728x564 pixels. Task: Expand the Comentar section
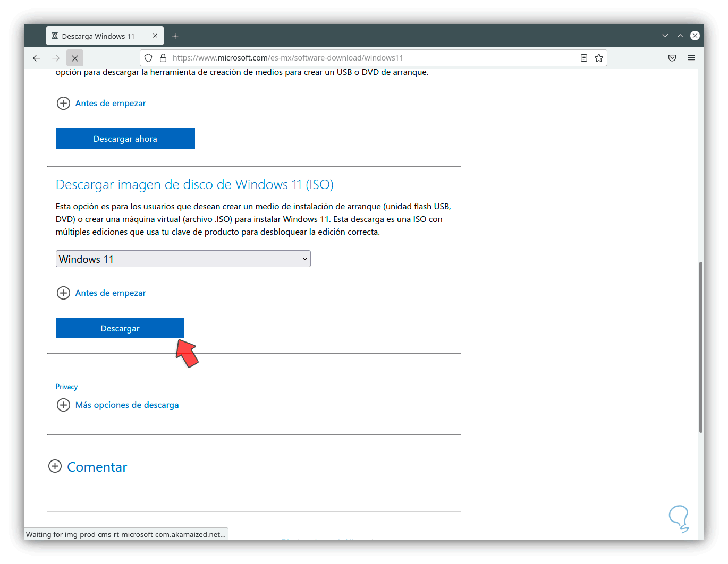click(88, 467)
